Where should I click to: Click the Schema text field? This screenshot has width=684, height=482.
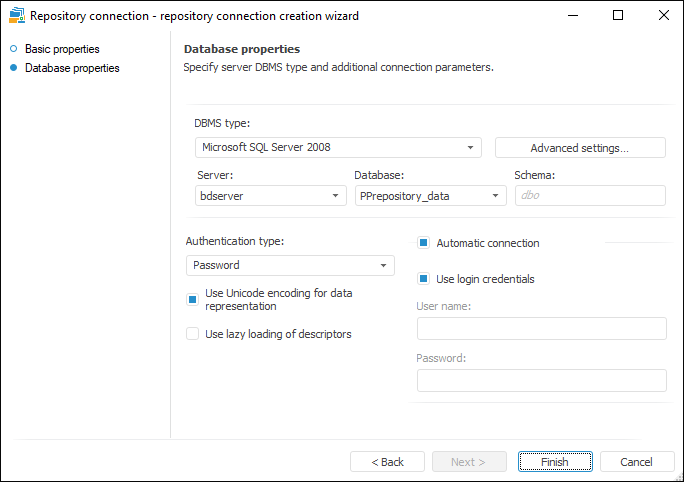pos(589,196)
